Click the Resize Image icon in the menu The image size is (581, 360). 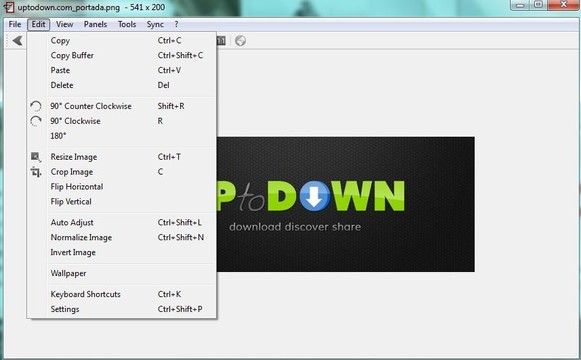point(36,157)
